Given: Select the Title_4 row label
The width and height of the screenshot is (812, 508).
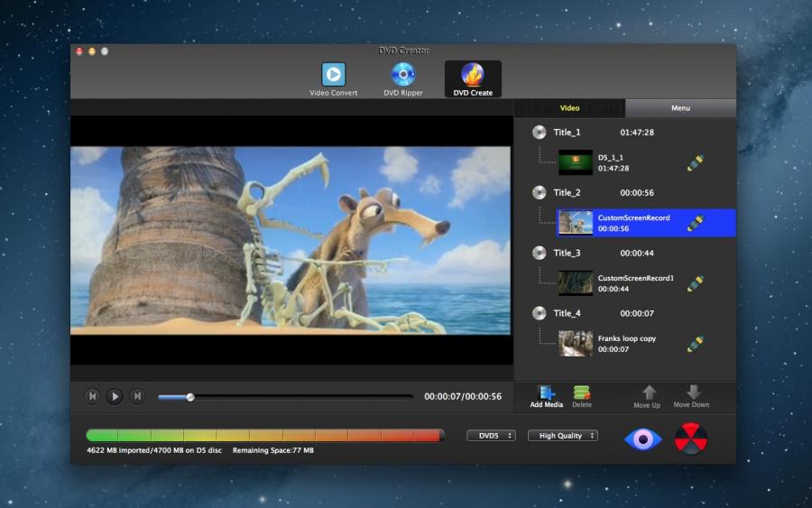Looking at the screenshot, I should coord(567,313).
